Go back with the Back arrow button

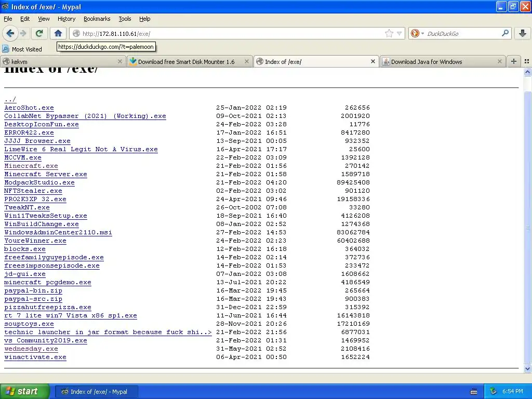(x=10, y=33)
